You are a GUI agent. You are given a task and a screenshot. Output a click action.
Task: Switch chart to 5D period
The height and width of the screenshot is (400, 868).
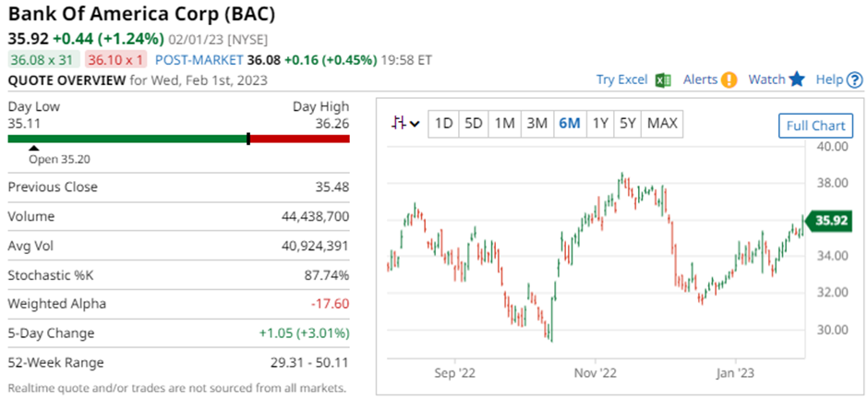474,123
